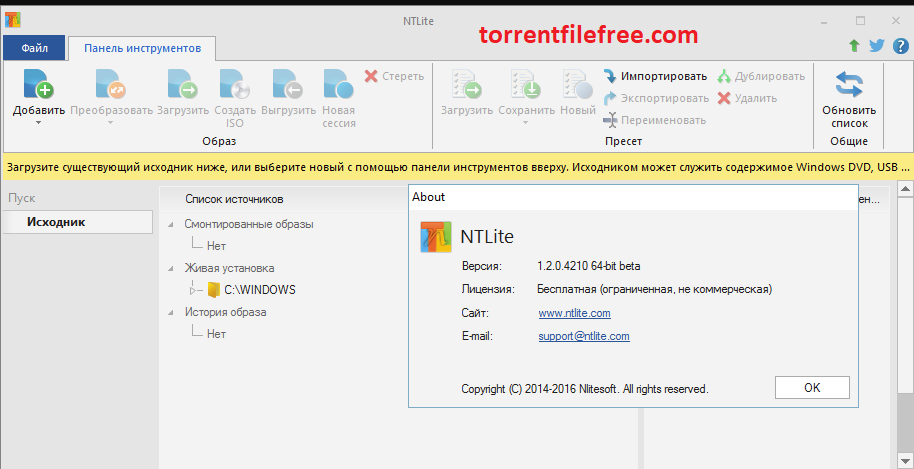Click the Выгрузить (Unload) icon
This screenshot has width=914, height=469.
(287, 84)
